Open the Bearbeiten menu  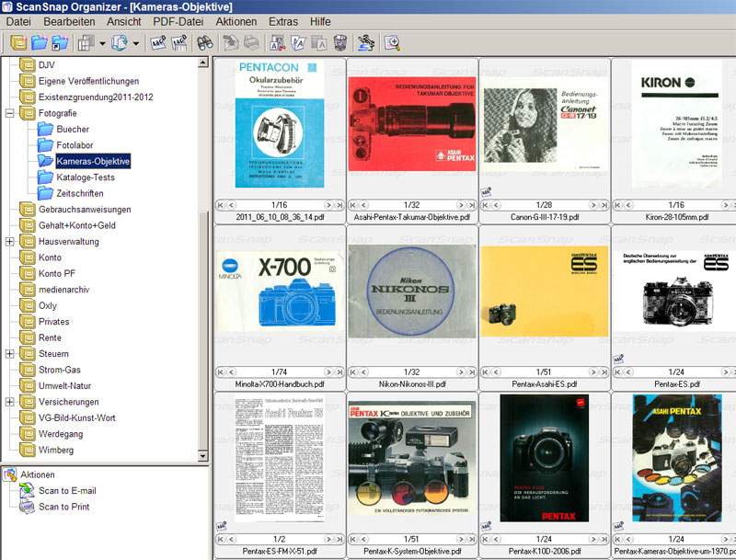pyautogui.click(x=69, y=21)
